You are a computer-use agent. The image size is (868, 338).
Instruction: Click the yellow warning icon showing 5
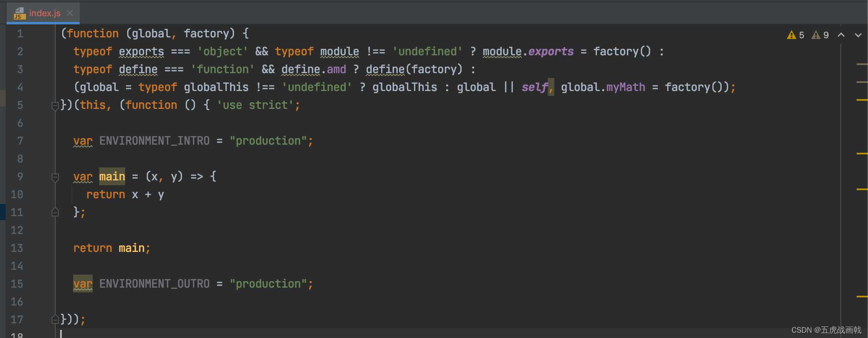tap(791, 35)
